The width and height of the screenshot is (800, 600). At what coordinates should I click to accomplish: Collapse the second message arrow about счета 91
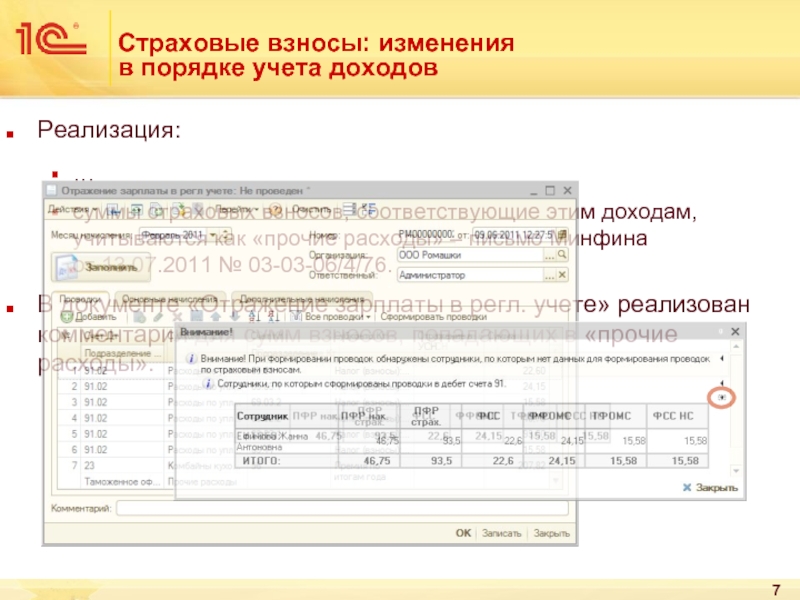pos(721,383)
